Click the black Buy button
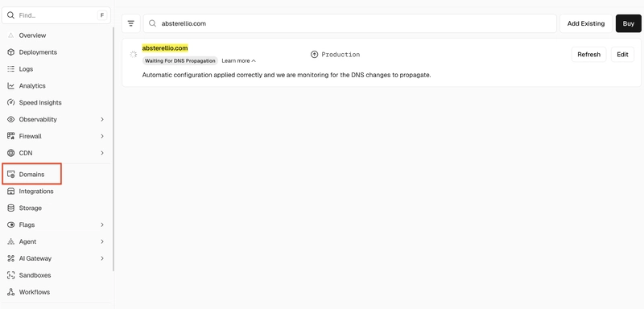 pyautogui.click(x=629, y=23)
